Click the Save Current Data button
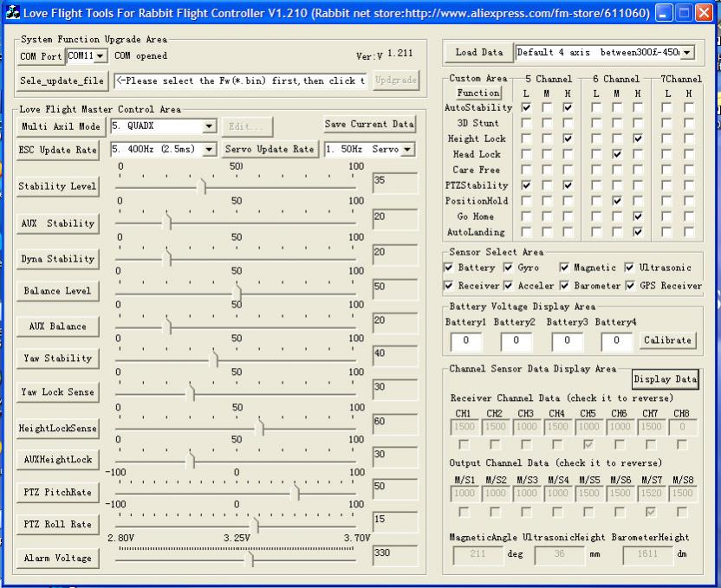721x588 pixels. 369,124
